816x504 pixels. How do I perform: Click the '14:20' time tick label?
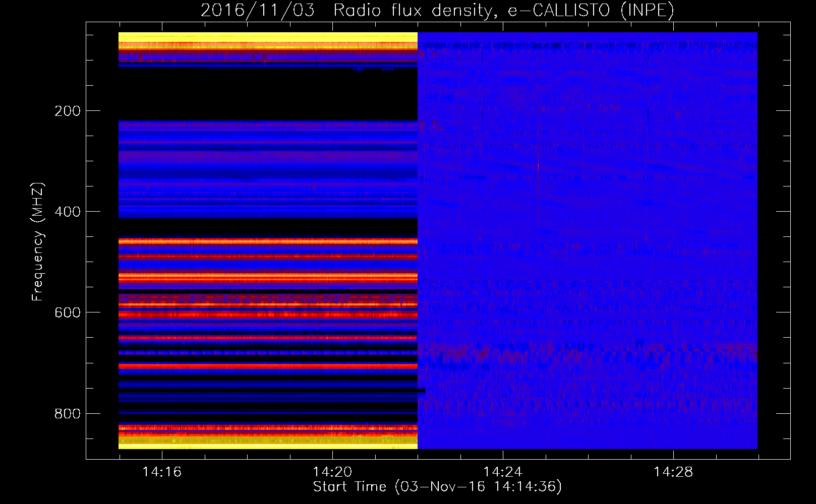point(332,472)
